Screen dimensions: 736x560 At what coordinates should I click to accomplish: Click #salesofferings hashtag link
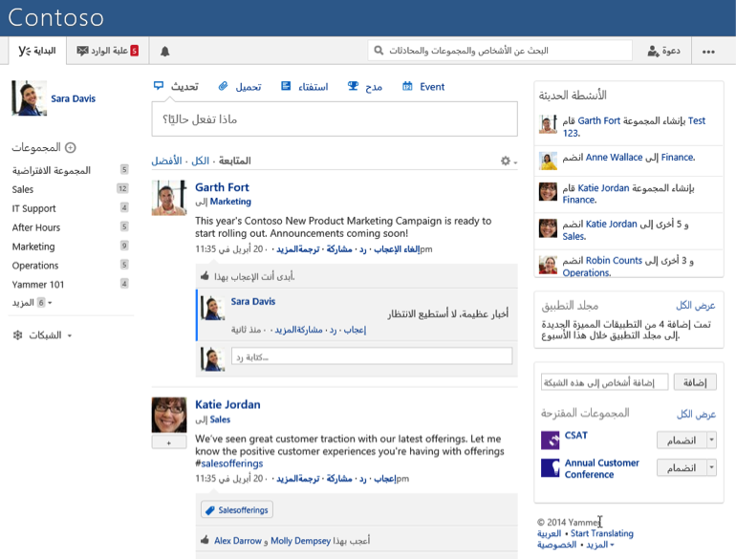pyautogui.click(x=229, y=463)
